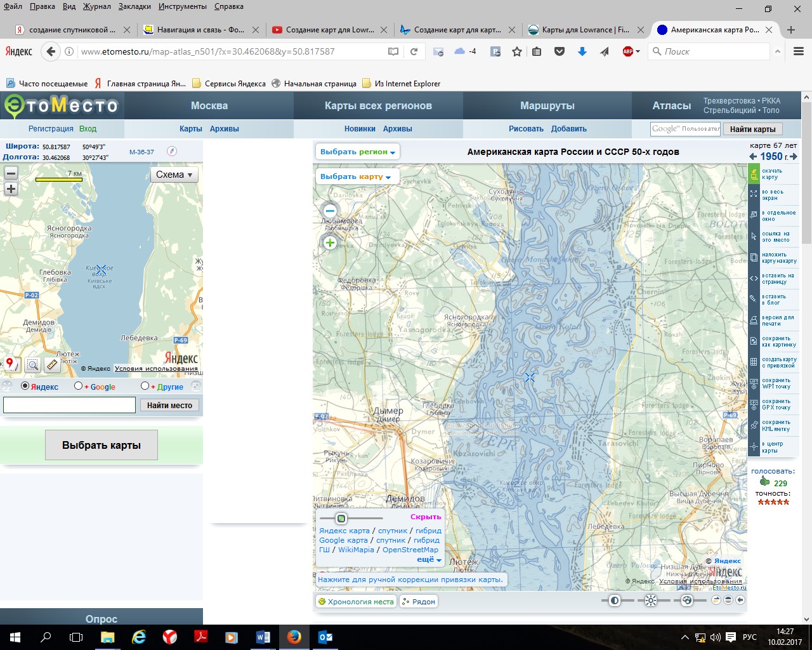Screen dimensions: 812x650
Task: Click the download map icon (скачать карту)
Action: click(x=754, y=174)
